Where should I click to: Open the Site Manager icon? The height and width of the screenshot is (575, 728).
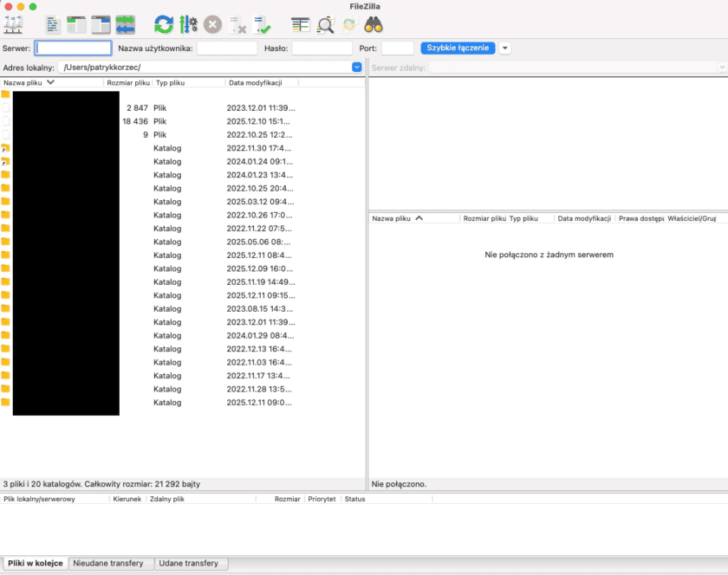(x=13, y=24)
